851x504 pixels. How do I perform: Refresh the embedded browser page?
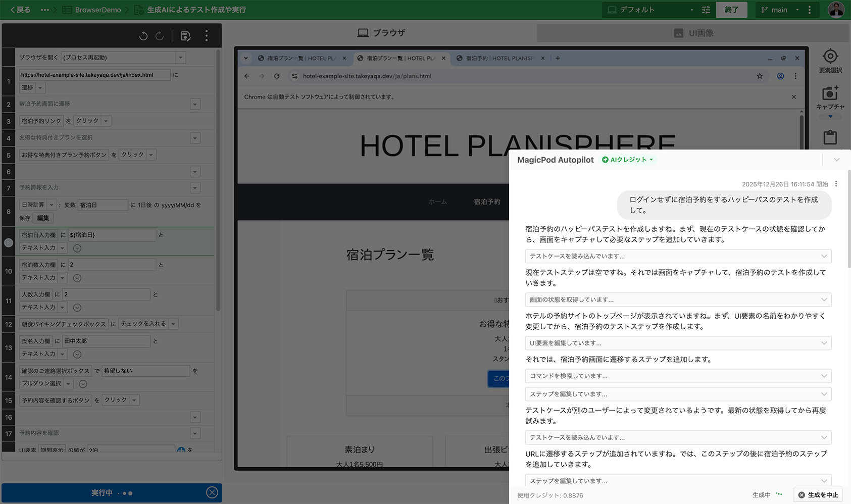(277, 76)
